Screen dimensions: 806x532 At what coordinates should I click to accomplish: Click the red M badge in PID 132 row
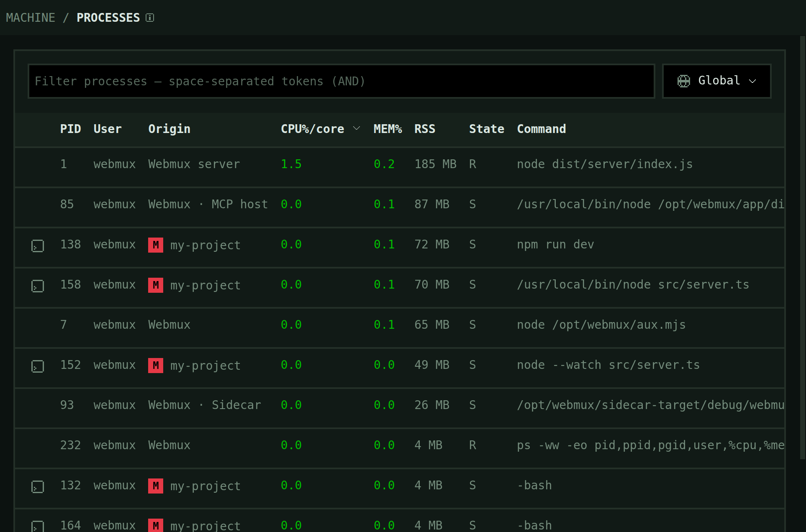pos(156,486)
